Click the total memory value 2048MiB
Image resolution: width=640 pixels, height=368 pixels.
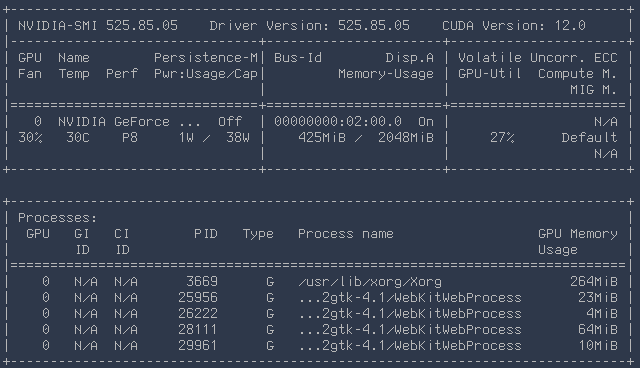pos(405,137)
